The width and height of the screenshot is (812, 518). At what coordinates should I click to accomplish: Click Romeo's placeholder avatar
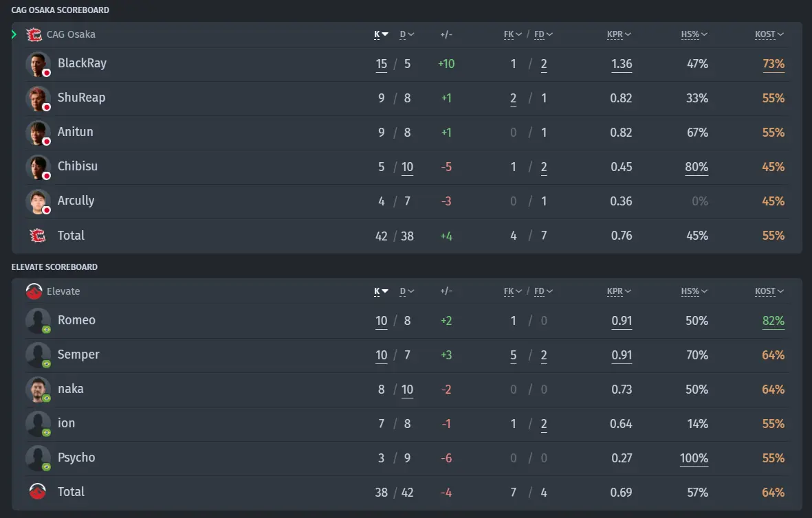click(x=39, y=321)
